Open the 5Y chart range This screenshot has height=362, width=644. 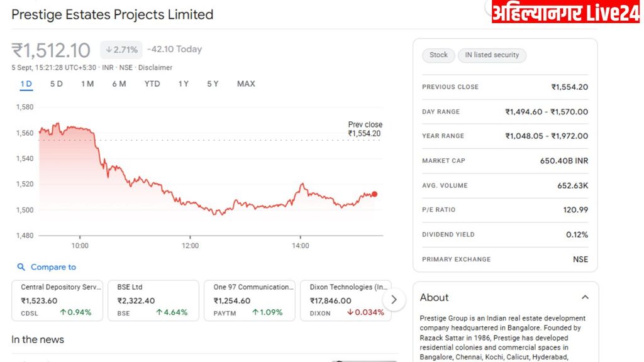(x=213, y=84)
